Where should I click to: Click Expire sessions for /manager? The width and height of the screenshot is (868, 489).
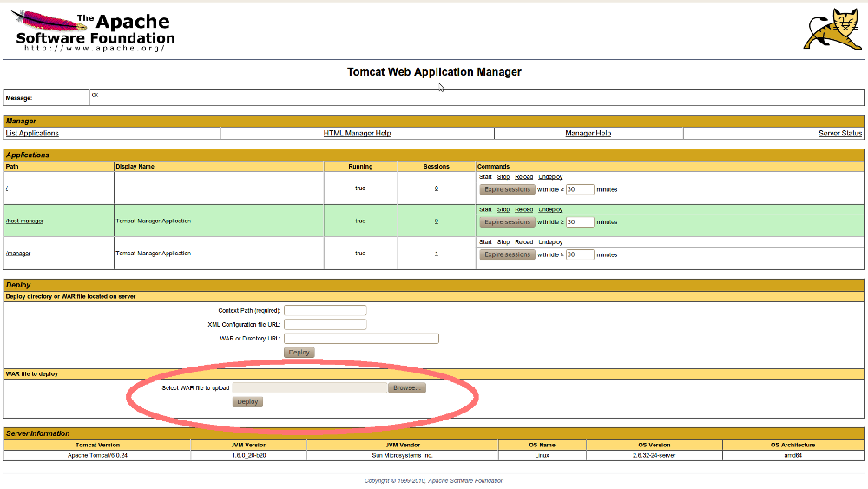pyautogui.click(x=507, y=254)
